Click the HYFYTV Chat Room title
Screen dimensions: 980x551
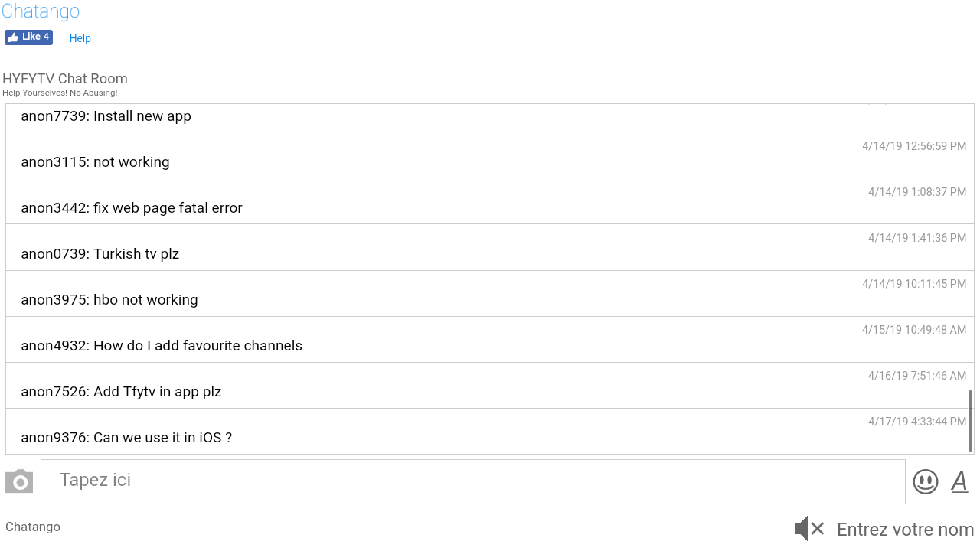tap(65, 79)
